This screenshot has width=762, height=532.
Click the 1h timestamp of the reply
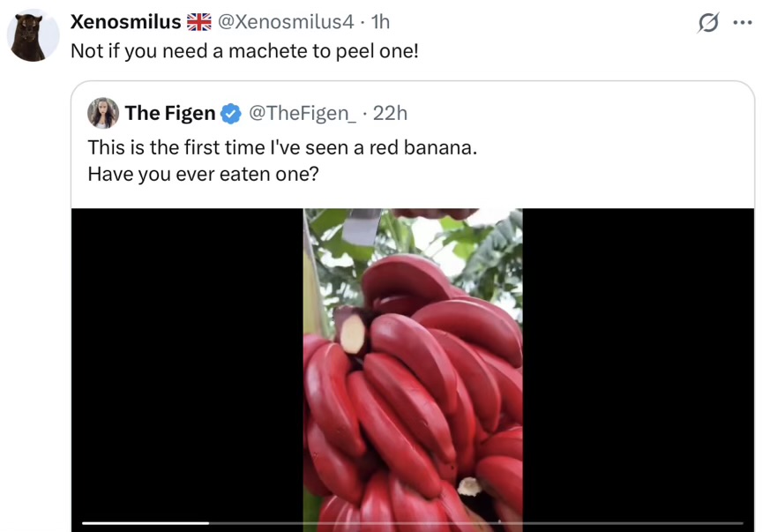point(380,22)
